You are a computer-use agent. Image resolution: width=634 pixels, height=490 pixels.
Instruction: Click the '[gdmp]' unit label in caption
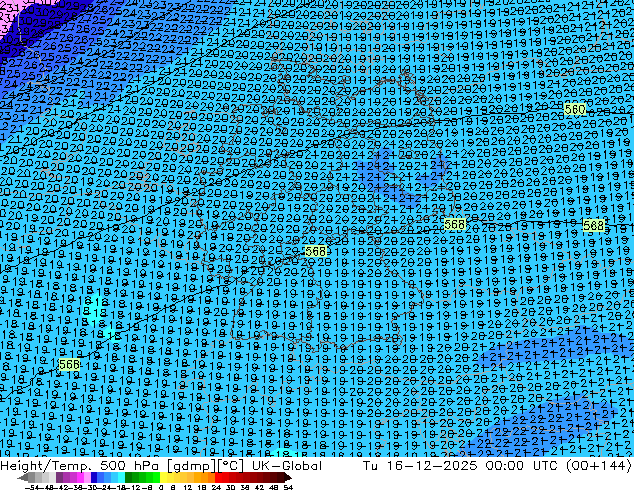coord(192,466)
